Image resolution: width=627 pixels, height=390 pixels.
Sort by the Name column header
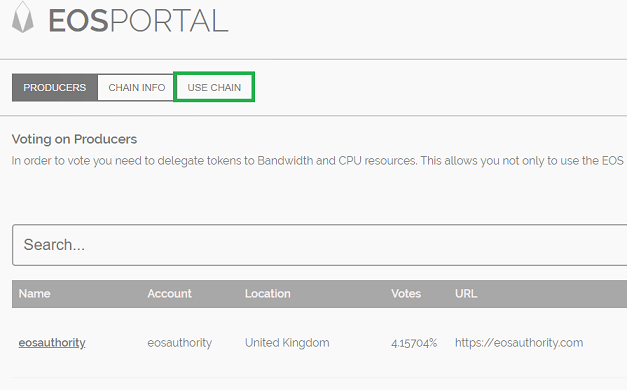[x=34, y=294]
